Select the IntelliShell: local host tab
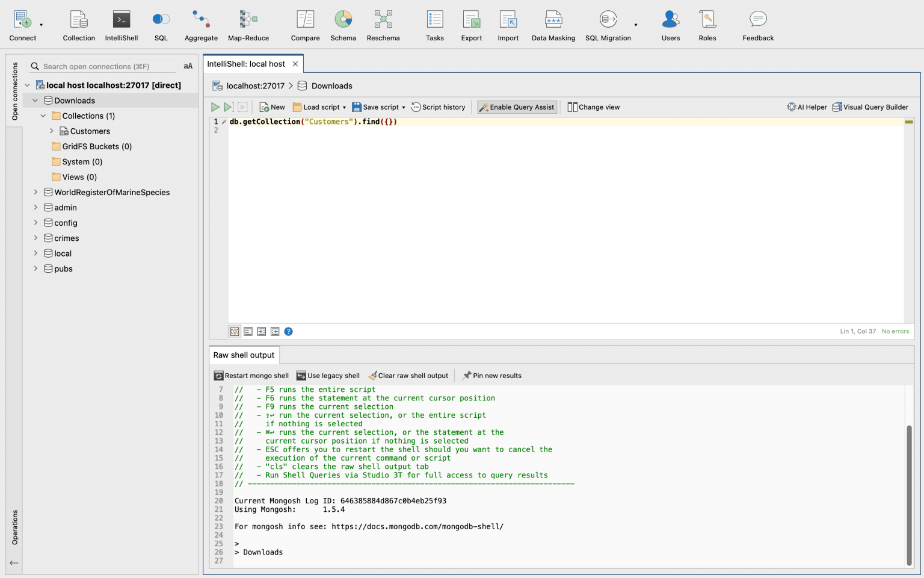The image size is (924, 578). tap(248, 63)
